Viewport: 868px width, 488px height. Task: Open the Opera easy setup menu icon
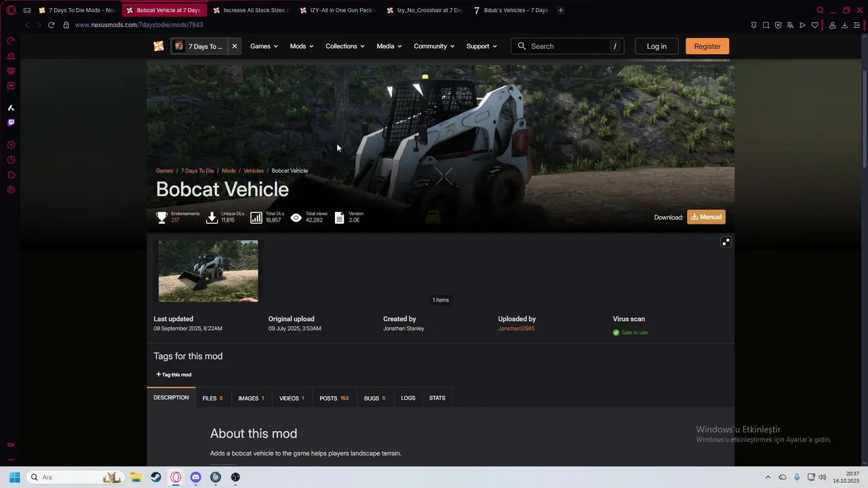point(856,25)
